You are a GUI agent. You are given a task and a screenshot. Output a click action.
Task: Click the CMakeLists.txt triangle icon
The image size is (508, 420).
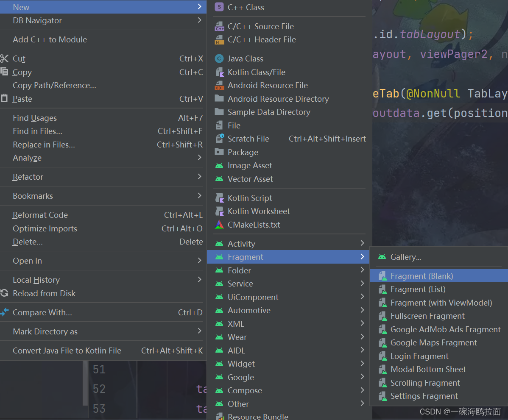[x=219, y=225]
